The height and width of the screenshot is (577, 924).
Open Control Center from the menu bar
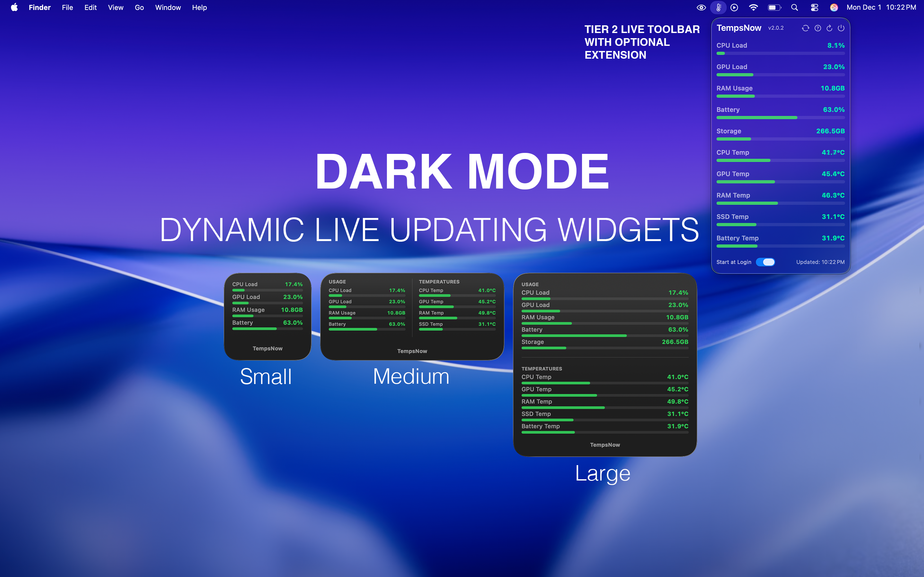[814, 7]
